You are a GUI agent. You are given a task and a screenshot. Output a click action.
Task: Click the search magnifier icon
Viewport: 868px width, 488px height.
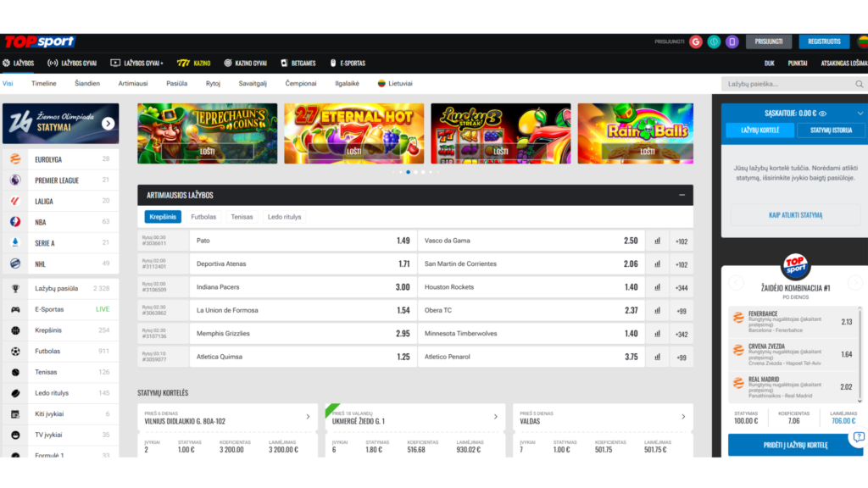(x=860, y=84)
